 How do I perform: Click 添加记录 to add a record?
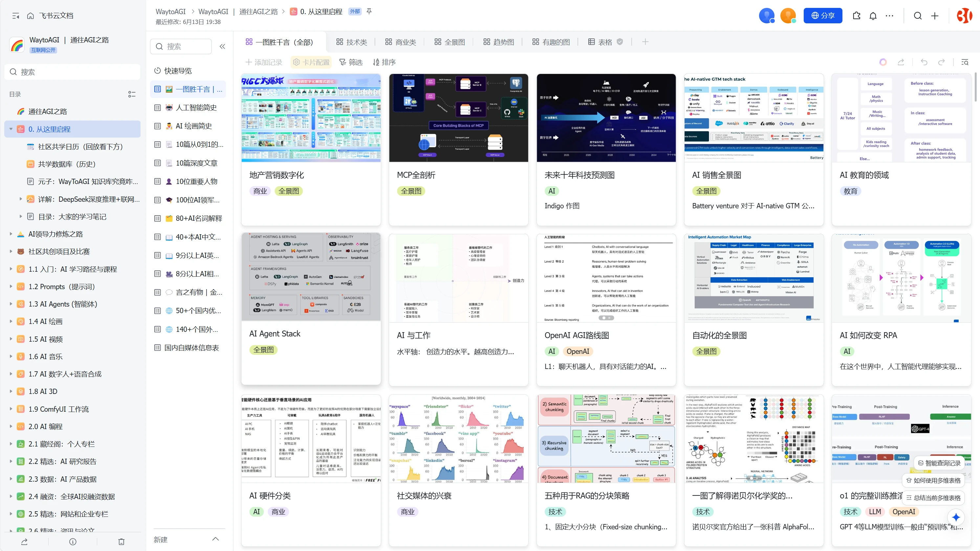(264, 62)
